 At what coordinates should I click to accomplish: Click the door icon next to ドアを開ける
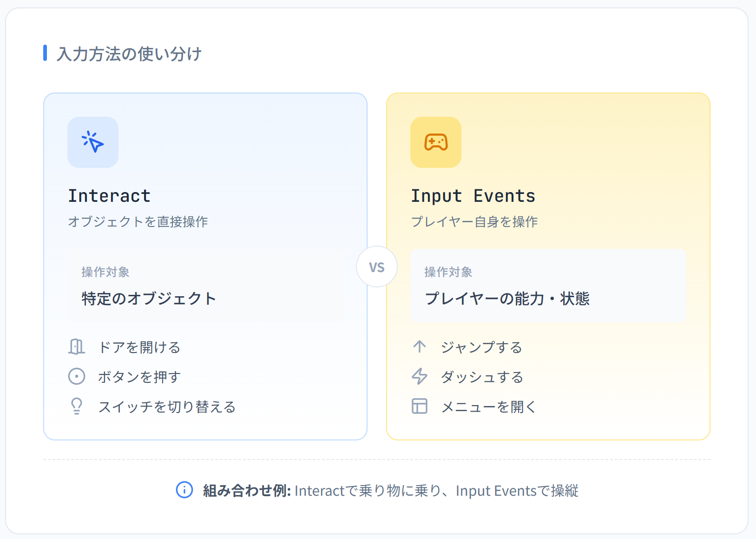pyautogui.click(x=77, y=346)
